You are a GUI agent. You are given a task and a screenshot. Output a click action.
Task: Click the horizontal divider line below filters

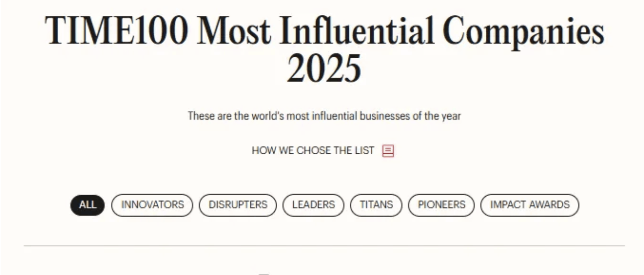pos(324,246)
